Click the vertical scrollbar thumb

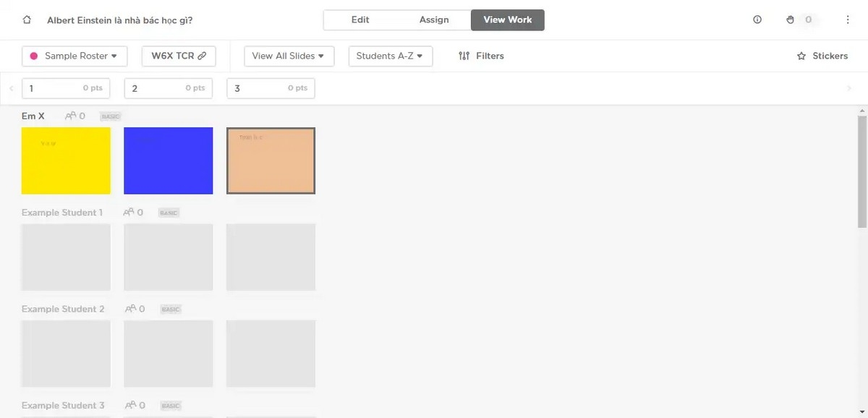click(861, 172)
